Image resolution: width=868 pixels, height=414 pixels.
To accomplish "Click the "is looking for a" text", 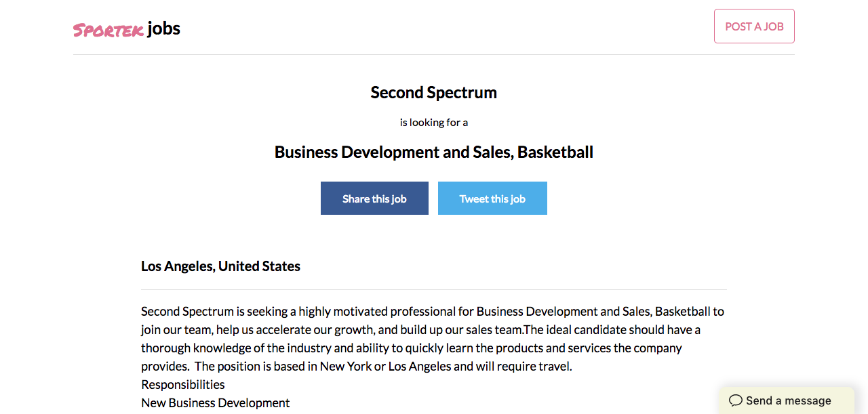I will pos(433,123).
